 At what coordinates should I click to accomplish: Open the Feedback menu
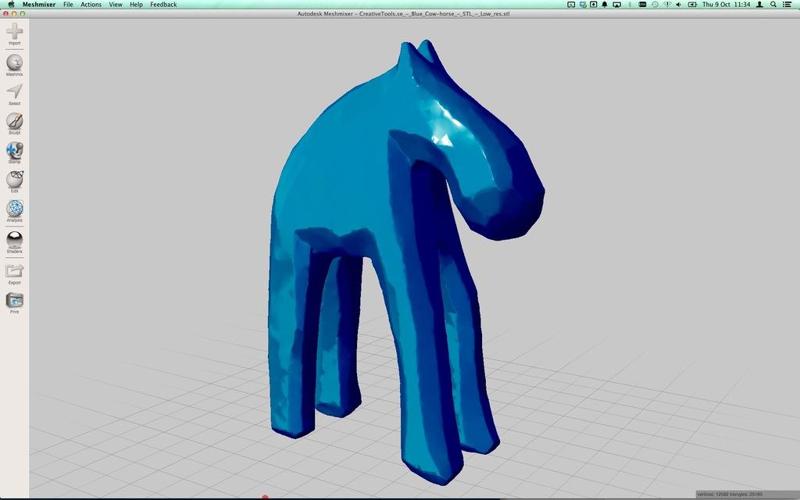point(163,5)
